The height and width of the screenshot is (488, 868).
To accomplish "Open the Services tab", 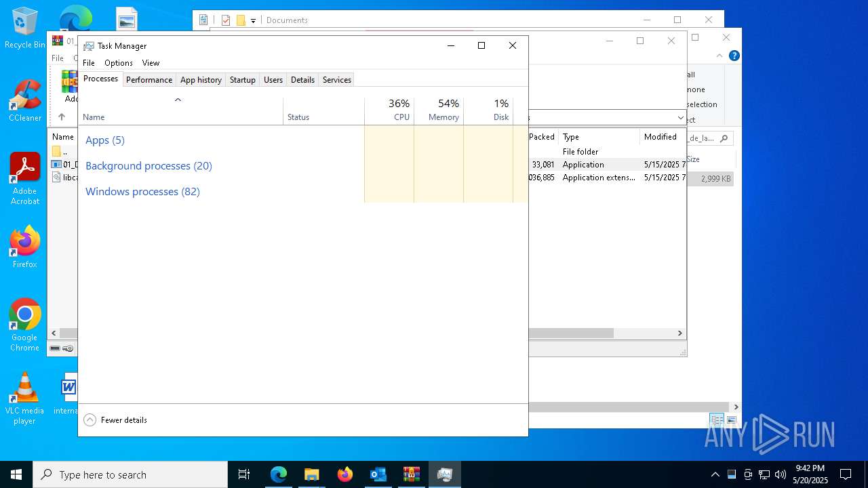I will point(336,79).
